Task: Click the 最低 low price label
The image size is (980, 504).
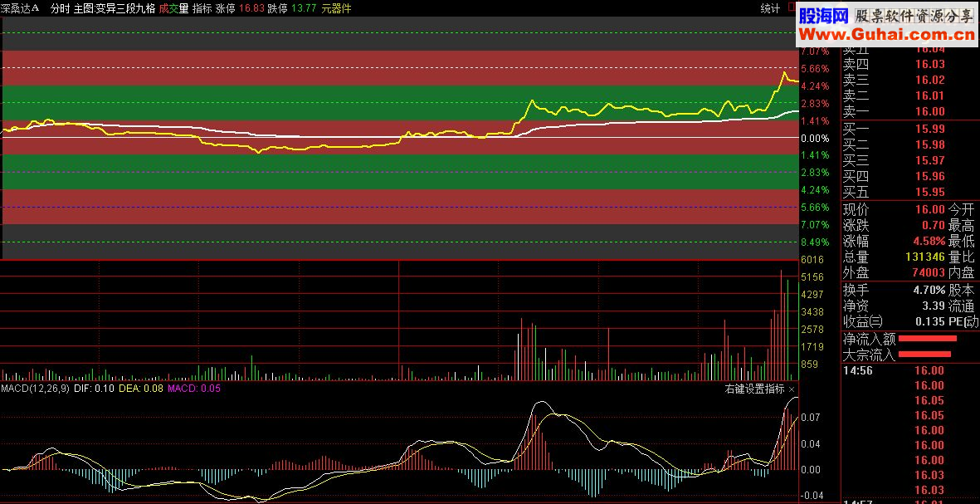Action: (x=961, y=241)
